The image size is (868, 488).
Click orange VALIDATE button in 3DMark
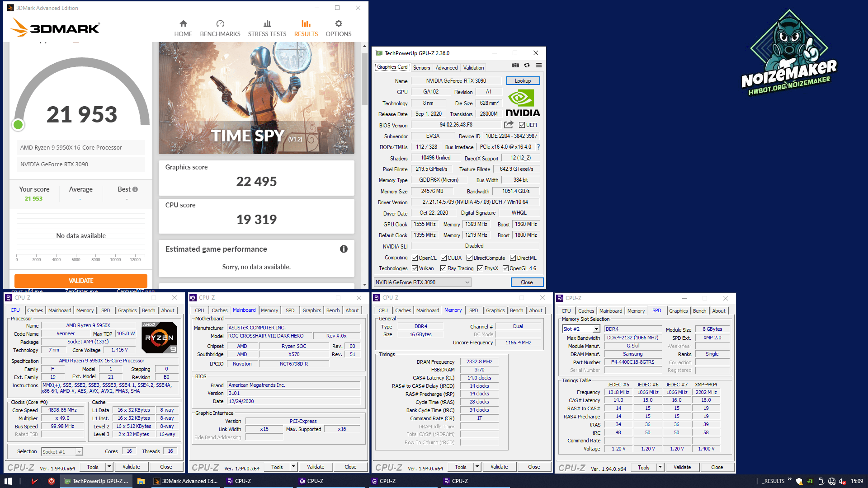click(x=81, y=281)
